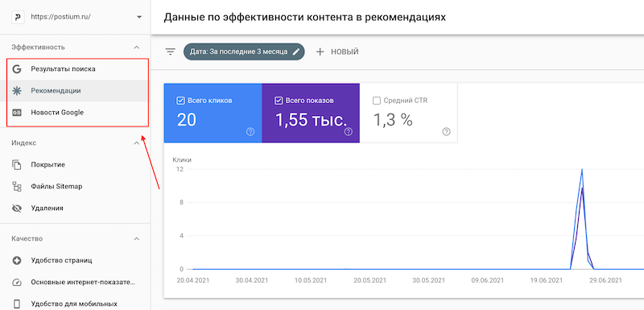644x310 pixels.
Task: Click the Google G search results icon
Action: (x=17, y=69)
